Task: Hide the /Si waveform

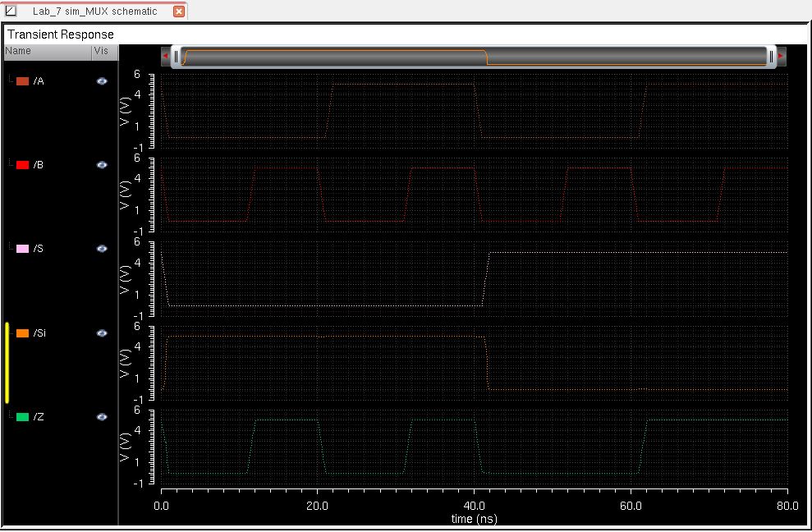Action: click(102, 333)
